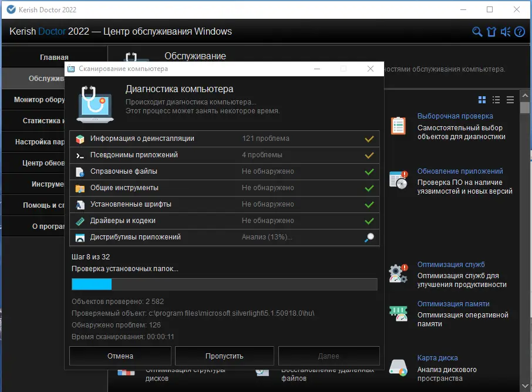Close the Сканирование компьютера dialog
Image resolution: width=532 pixels, height=392 pixels.
pyautogui.click(x=371, y=69)
